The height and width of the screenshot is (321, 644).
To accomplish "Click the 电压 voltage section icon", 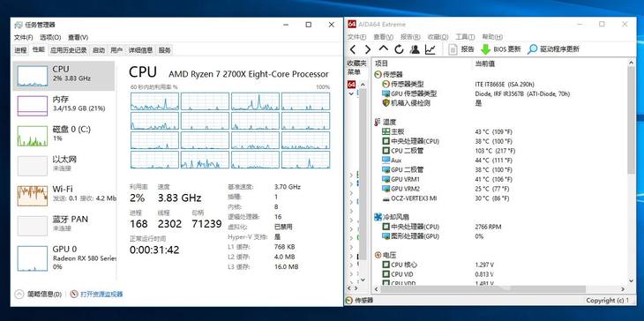I will click(378, 255).
